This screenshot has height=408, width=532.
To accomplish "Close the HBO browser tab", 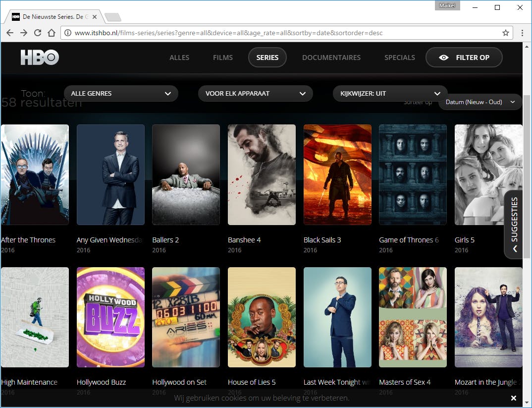I will coord(95,17).
